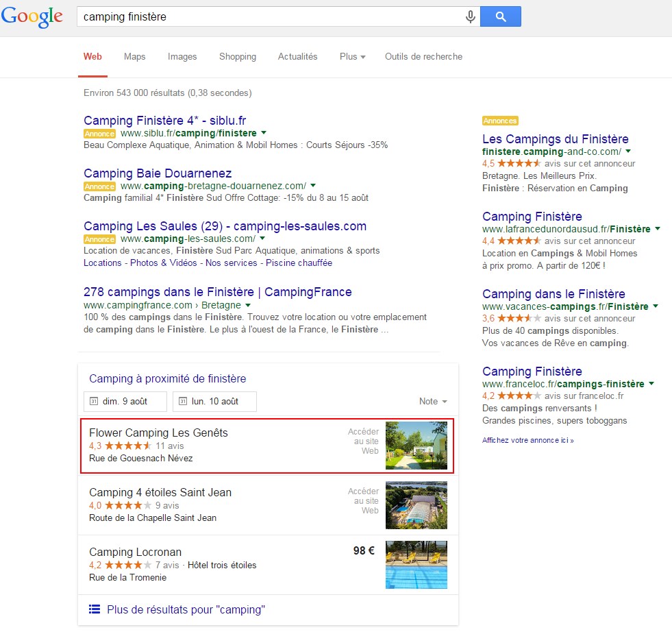Open Flower Camping Les Genêts listing
This screenshot has width=672, height=632.
click(158, 433)
